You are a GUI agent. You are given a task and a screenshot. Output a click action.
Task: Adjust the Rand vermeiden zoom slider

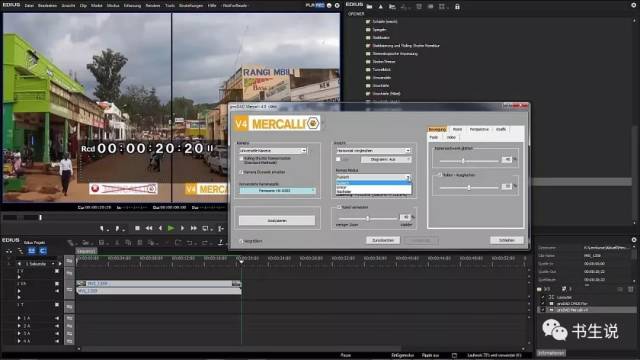click(367, 218)
